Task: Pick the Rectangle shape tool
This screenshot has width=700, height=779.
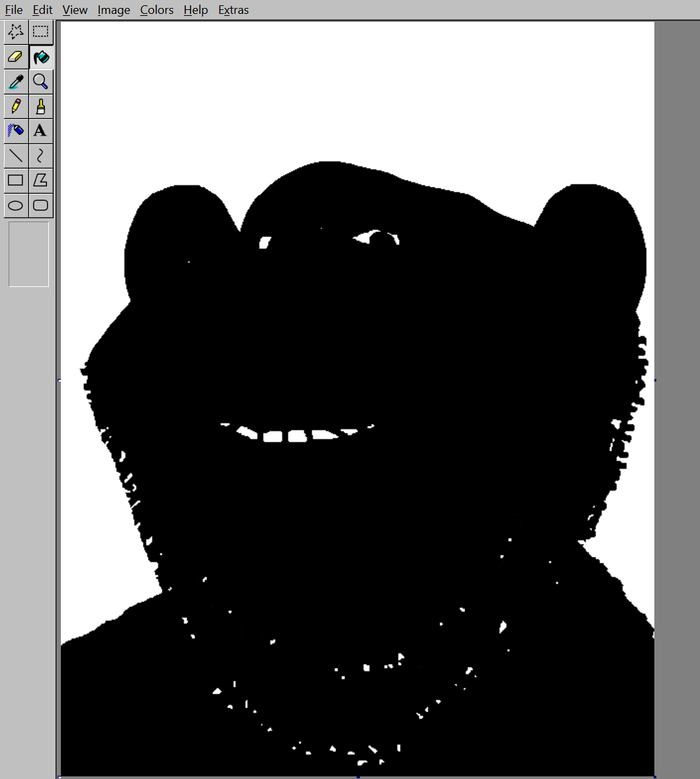Action: [16, 180]
